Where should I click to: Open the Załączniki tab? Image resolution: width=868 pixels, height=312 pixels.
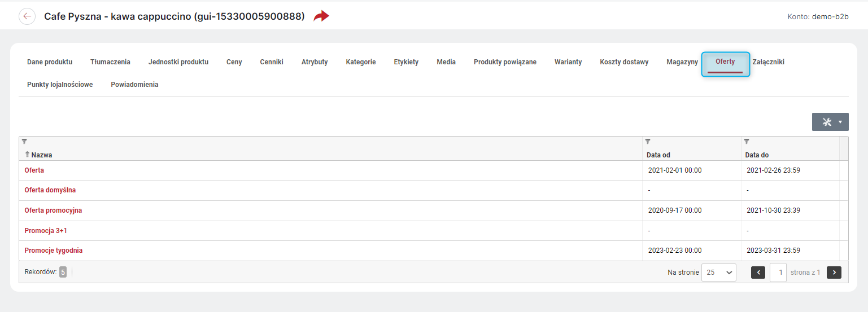coord(769,62)
